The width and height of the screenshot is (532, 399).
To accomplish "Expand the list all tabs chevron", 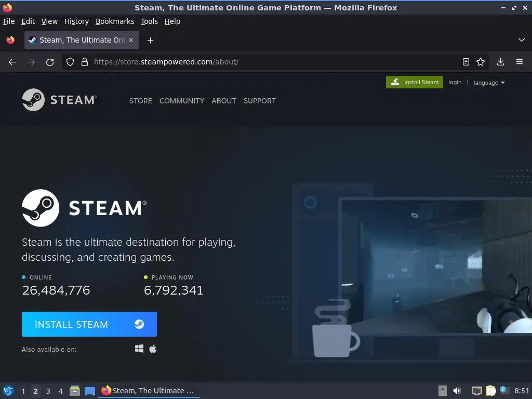I will pos(522,40).
